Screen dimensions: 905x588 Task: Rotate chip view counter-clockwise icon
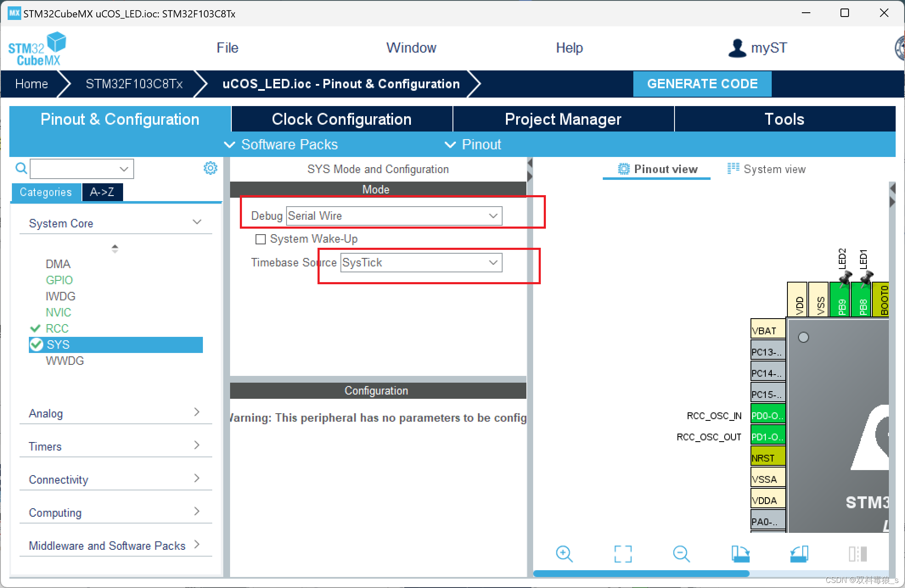coord(799,554)
